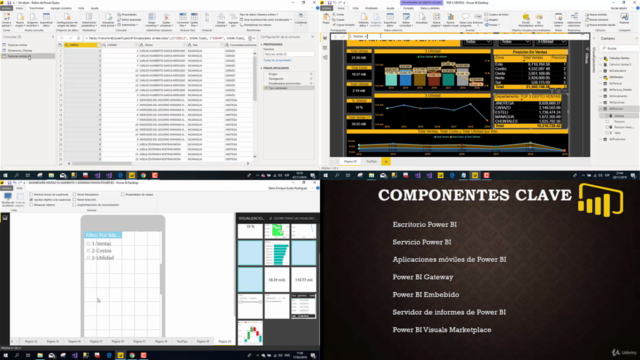Click Publicar in the TOP 5 VENTAS ribbon
Image resolution: width=640 pixels, height=360 pixels.
(x=624, y=18)
